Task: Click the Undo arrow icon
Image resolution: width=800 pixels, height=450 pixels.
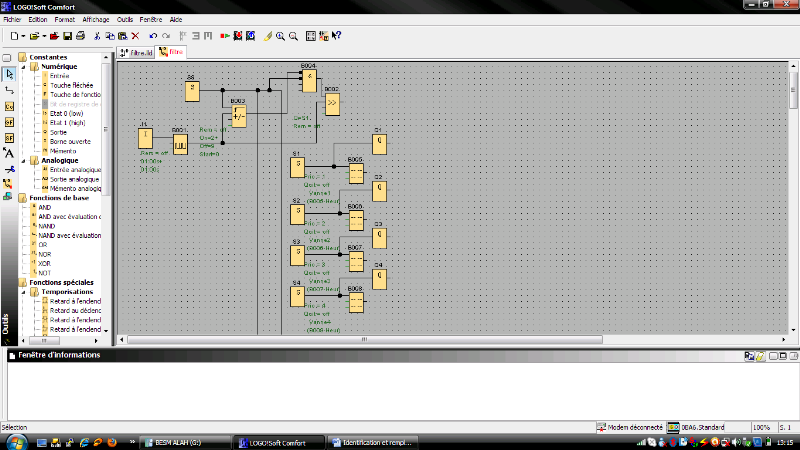Action: (153, 36)
